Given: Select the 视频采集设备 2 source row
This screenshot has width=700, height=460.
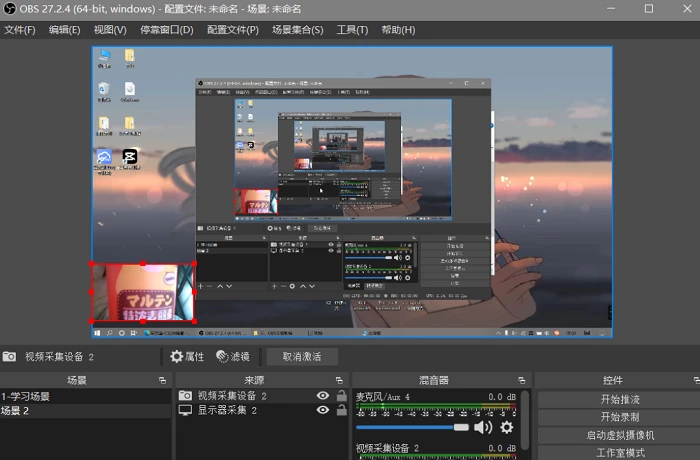Looking at the screenshot, I should coord(261,396).
